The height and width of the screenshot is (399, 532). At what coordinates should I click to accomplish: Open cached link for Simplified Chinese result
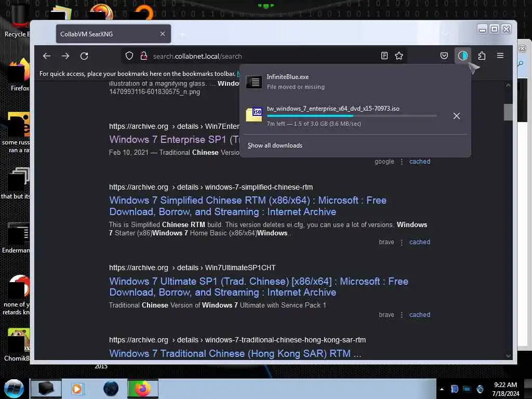[420, 242]
